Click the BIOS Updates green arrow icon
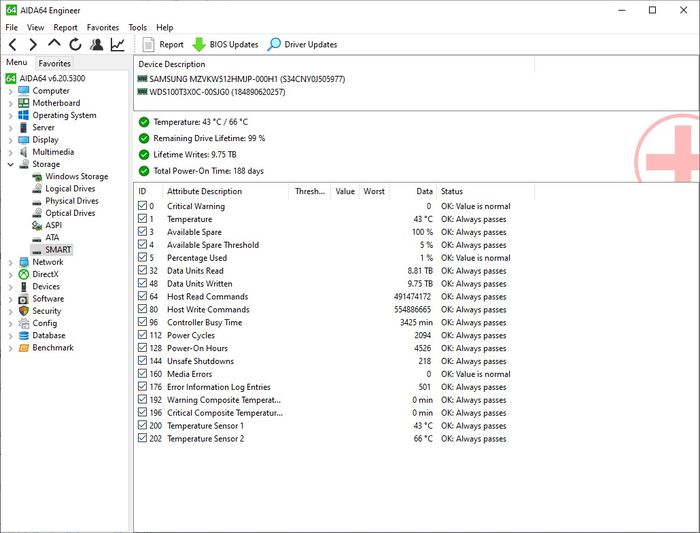Screen dimensions: 700x533 [199, 45]
